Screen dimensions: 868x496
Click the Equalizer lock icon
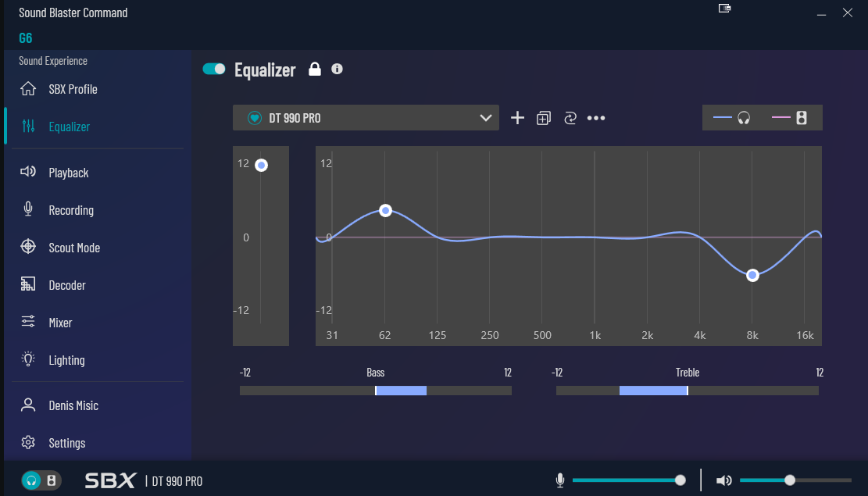(314, 69)
